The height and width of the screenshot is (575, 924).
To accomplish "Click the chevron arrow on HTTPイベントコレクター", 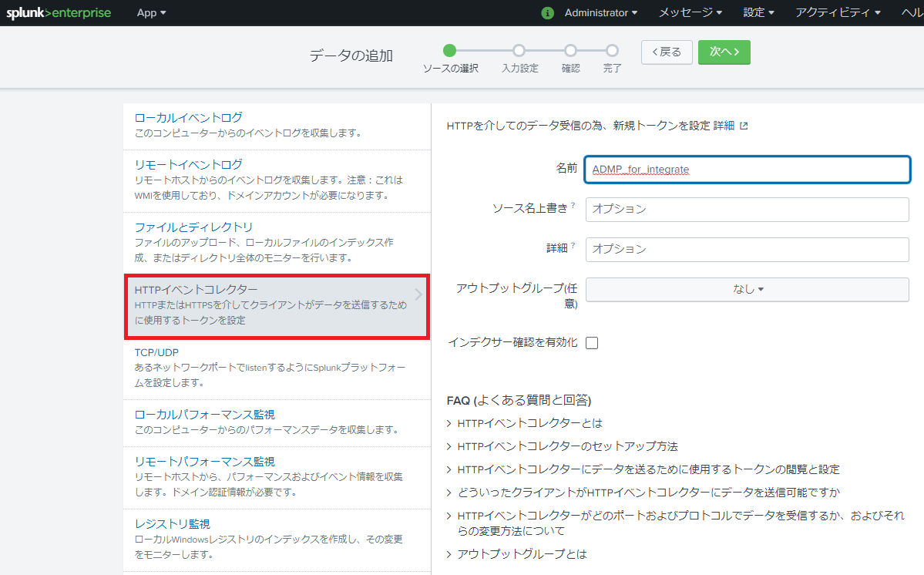I will point(418,294).
